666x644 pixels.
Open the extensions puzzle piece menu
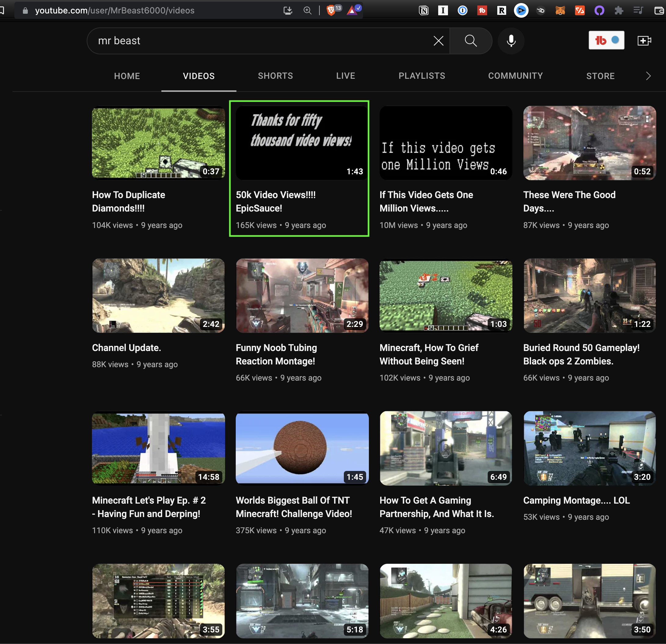click(619, 10)
